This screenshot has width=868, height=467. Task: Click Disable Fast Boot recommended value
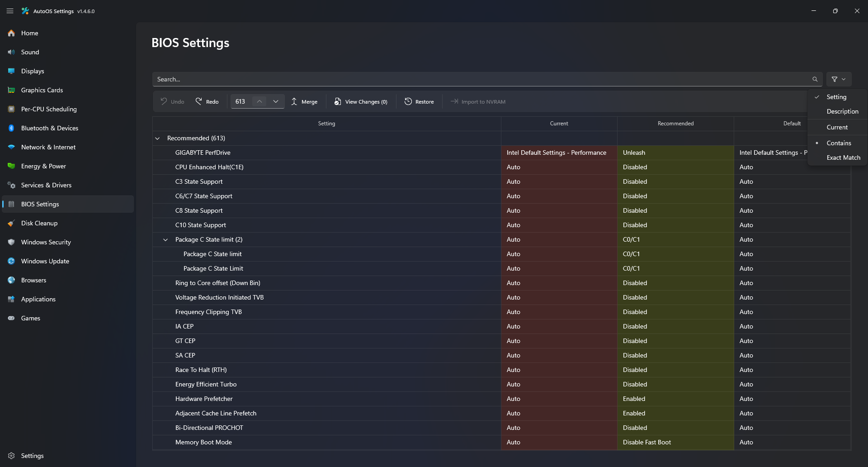(x=675, y=442)
